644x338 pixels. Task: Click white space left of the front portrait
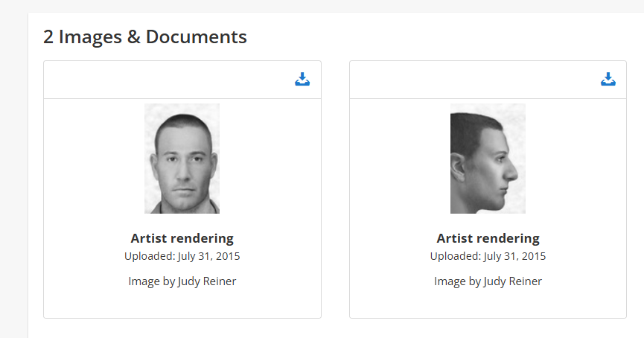point(93,159)
